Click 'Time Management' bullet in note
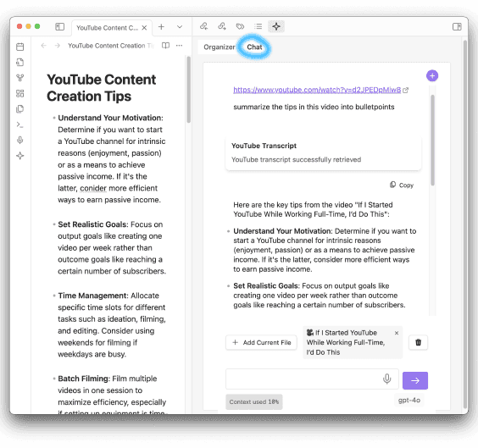Image resolution: width=478 pixels, height=448 pixels. 93,296
